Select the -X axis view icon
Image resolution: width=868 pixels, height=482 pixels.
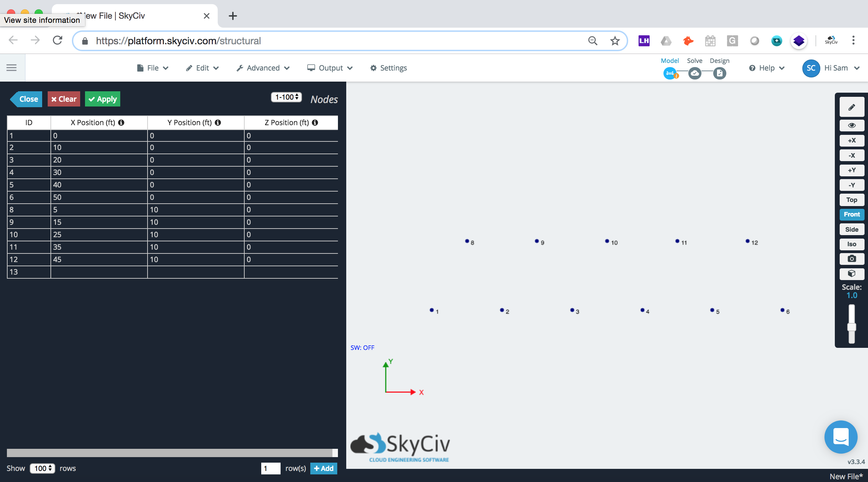click(x=851, y=155)
